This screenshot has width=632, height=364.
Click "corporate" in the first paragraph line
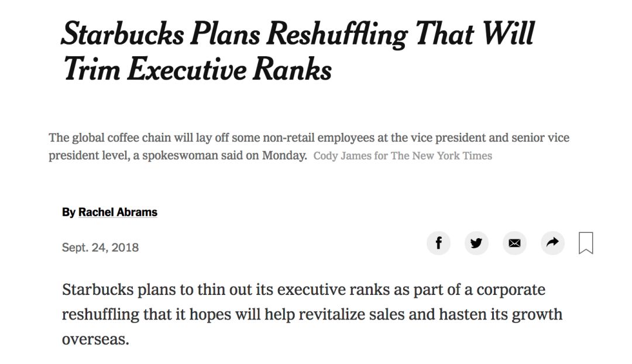511,290
